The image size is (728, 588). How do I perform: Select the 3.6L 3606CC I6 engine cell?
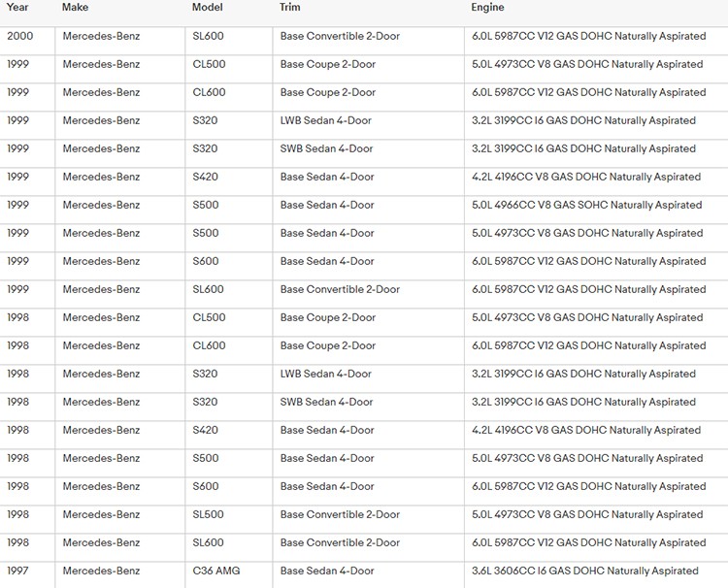(584, 571)
